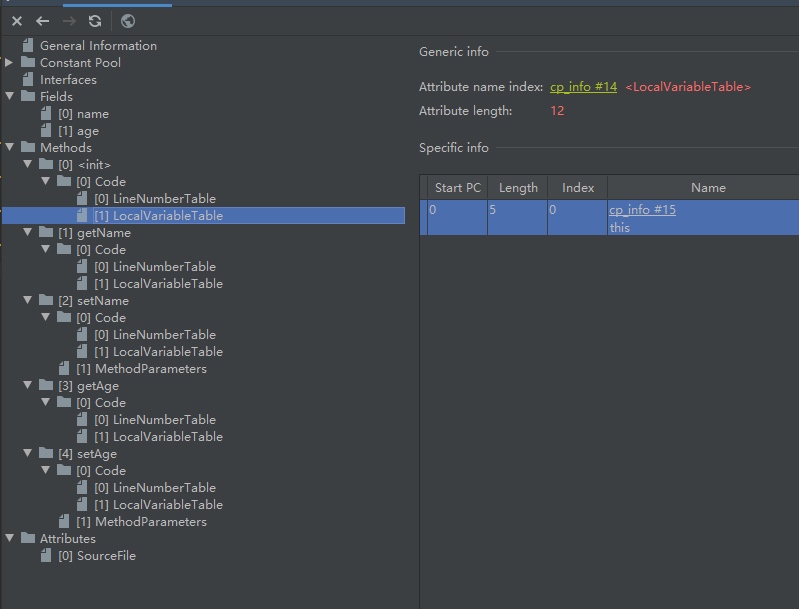Click the <LocalVariableTable> attribute name text

(x=688, y=87)
